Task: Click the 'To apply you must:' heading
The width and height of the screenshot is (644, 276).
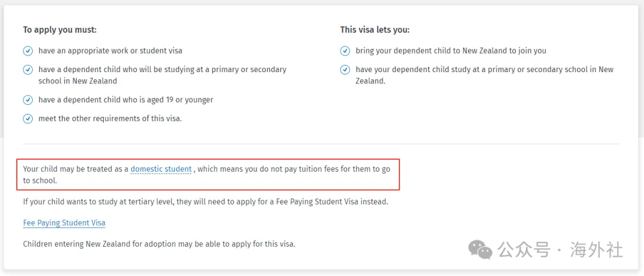Action: coord(60,30)
